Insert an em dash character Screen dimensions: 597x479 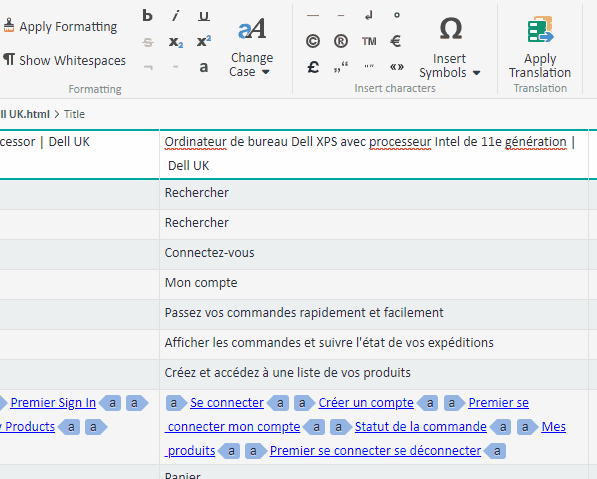[313, 15]
